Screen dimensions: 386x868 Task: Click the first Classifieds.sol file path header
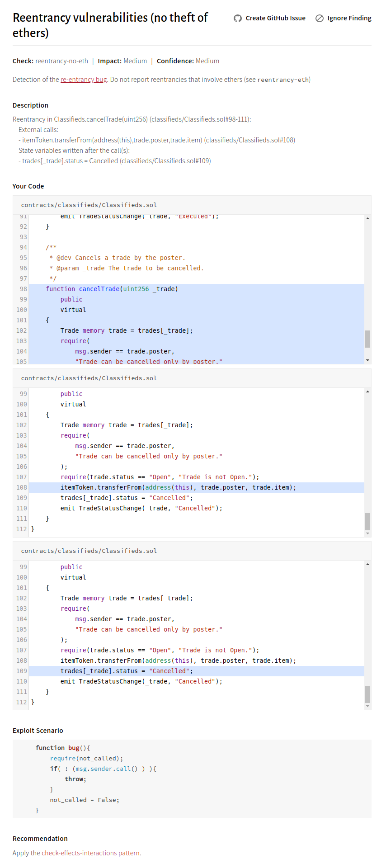click(x=89, y=205)
